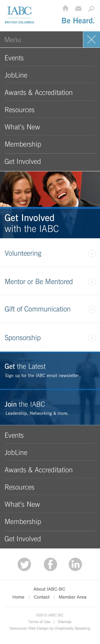This screenshot has height=644, width=100.
Task: Open the envelope email icon
Action: coord(78,8)
